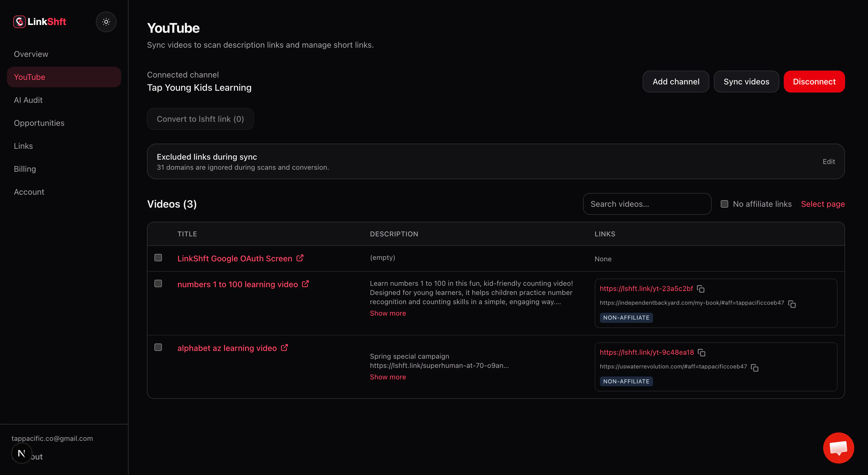Image resolution: width=868 pixels, height=475 pixels.
Task: Go to Overview in the sidebar
Action: [64, 54]
